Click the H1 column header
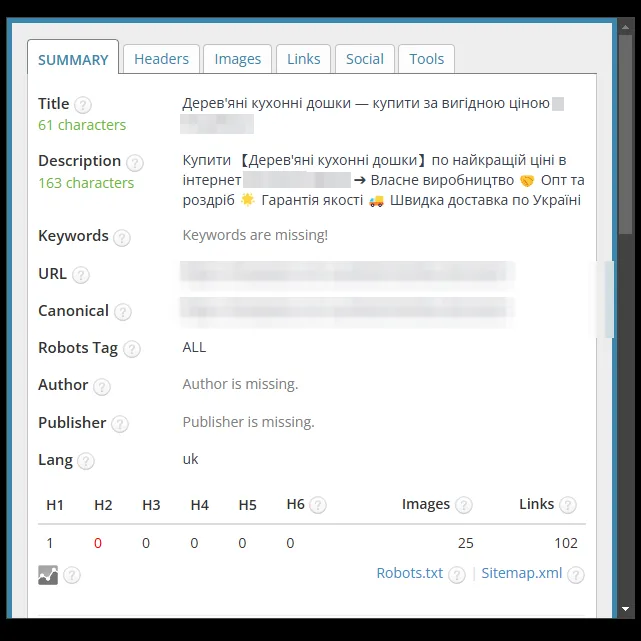This screenshot has width=641, height=641. click(55, 505)
